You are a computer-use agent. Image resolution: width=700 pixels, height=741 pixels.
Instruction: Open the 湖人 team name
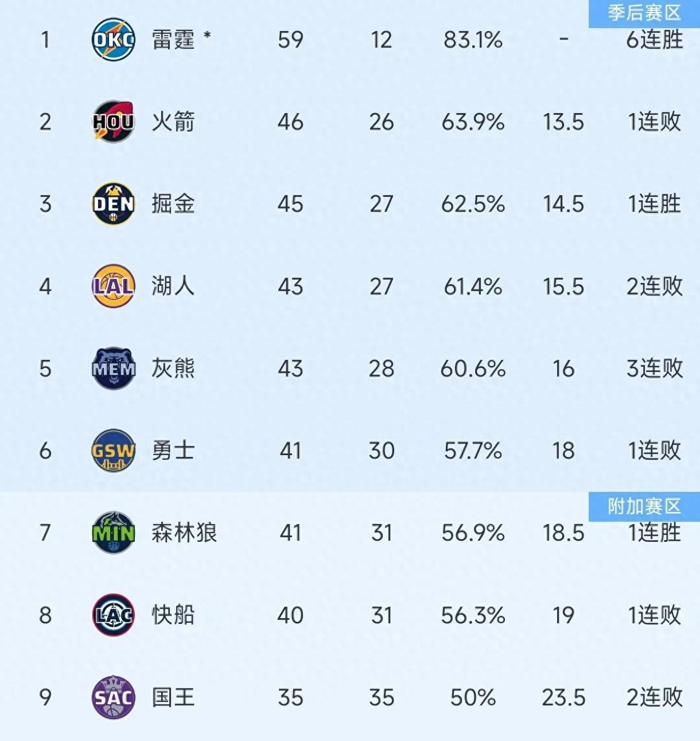(173, 286)
